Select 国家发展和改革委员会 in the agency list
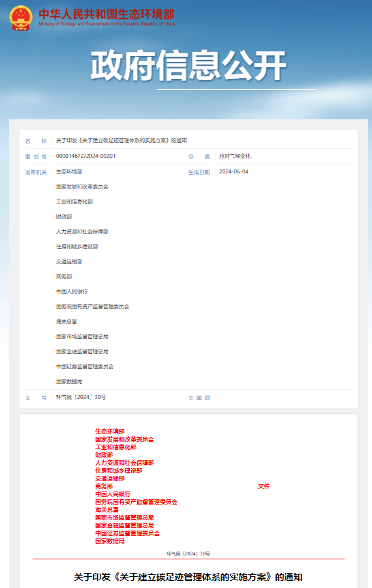Image resolution: width=372 pixels, height=588 pixels. pyautogui.click(x=82, y=186)
